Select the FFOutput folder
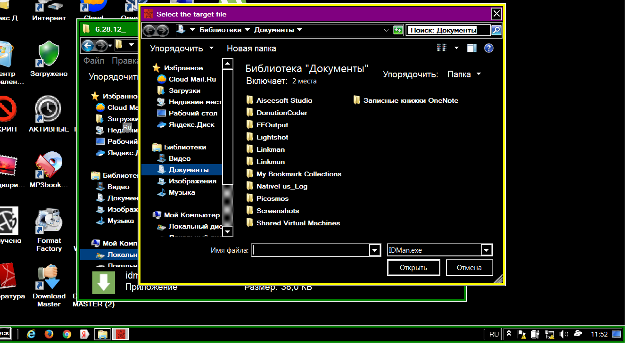This screenshot has height=362, width=644. point(267,125)
